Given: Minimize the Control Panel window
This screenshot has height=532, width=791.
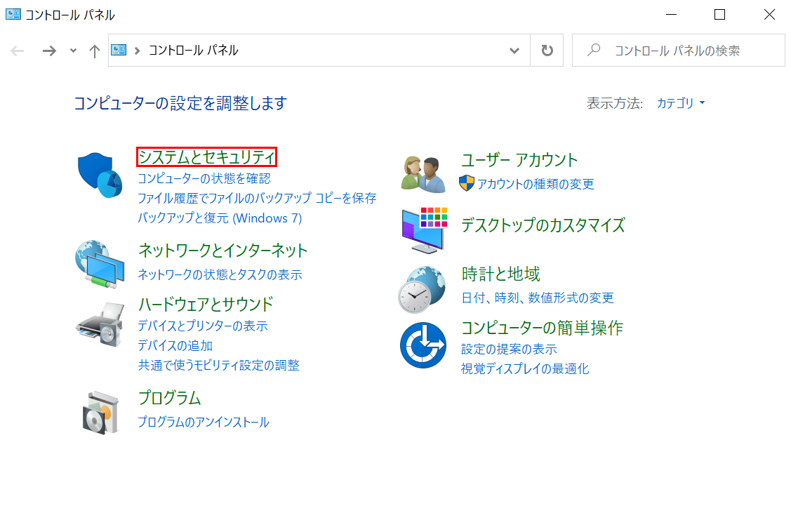Looking at the screenshot, I should pos(671,15).
